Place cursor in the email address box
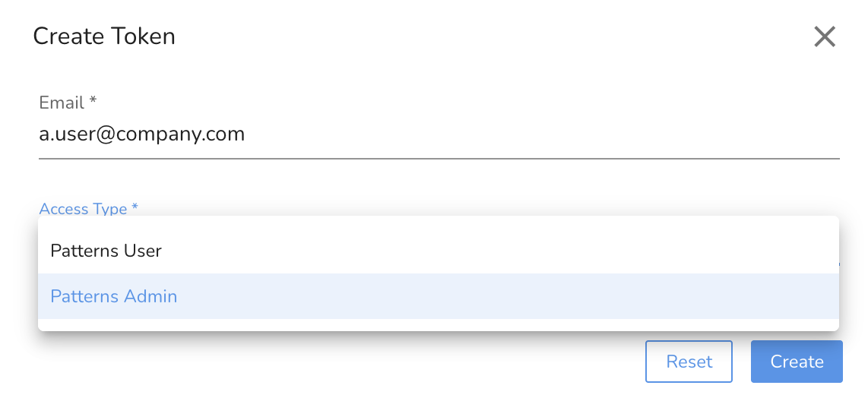The width and height of the screenshot is (868, 398). tap(439, 134)
